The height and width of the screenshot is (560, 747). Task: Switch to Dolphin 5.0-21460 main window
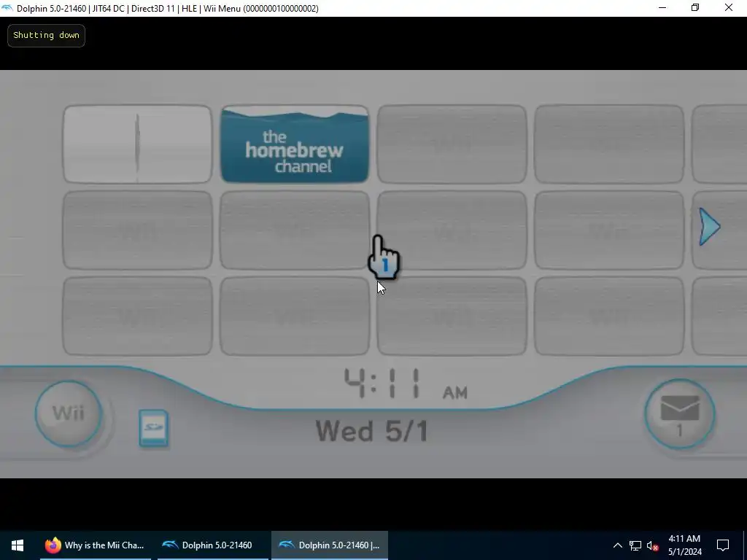point(213,545)
